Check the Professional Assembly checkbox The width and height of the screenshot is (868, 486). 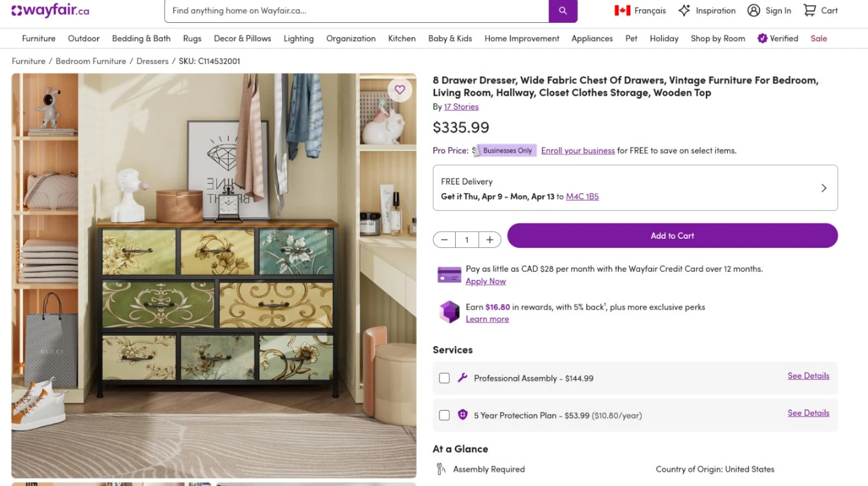tap(444, 378)
